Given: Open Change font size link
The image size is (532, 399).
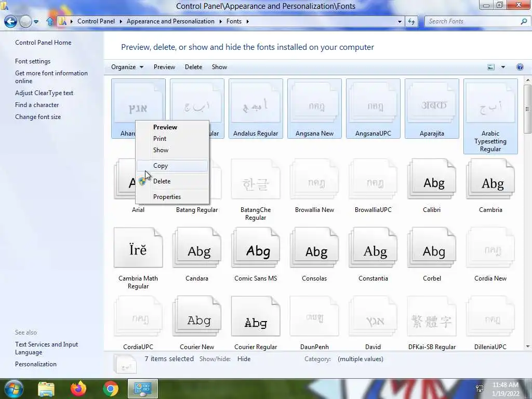Looking at the screenshot, I should 38,117.
